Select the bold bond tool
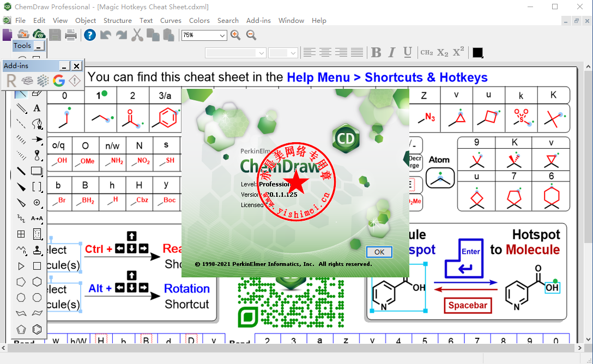Image resolution: width=593 pixels, height=364 pixels. pos(21,171)
